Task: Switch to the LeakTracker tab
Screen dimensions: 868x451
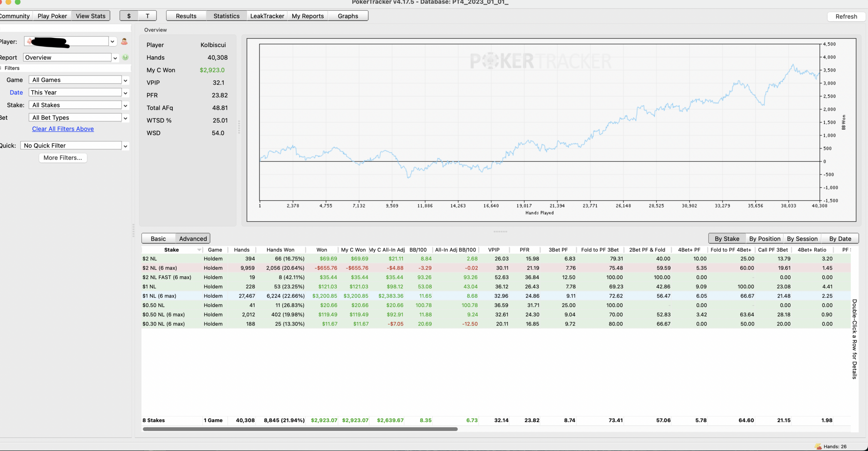Action: (267, 16)
